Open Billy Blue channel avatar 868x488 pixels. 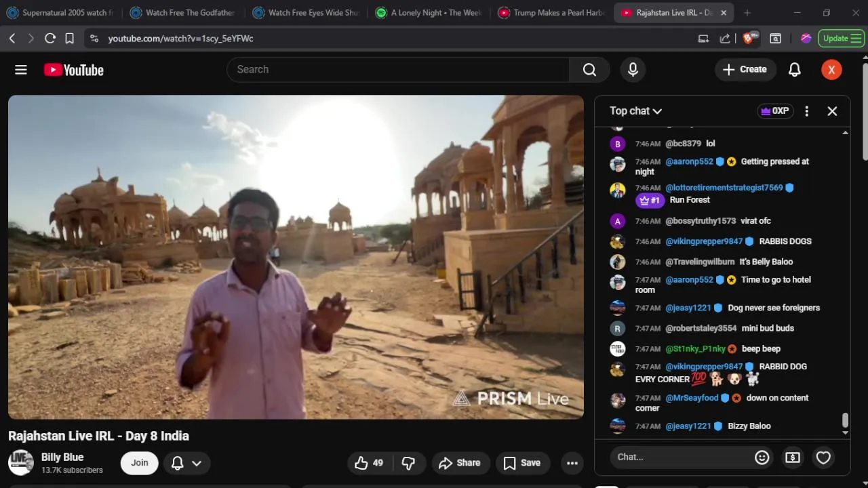tap(21, 463)
